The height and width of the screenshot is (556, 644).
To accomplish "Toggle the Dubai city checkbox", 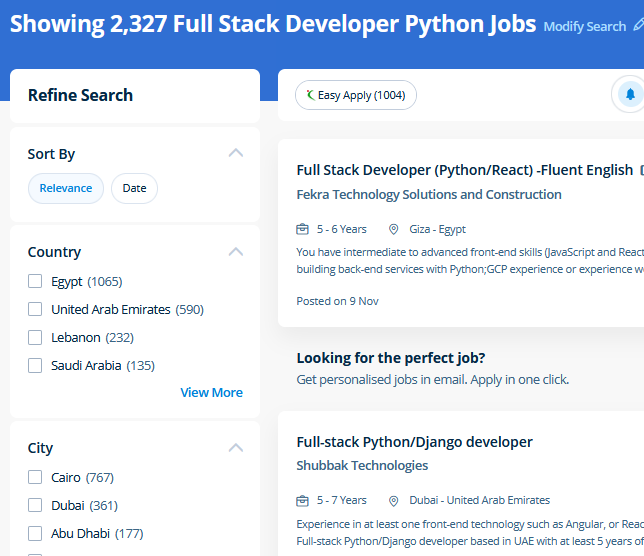I will [35, 505].
